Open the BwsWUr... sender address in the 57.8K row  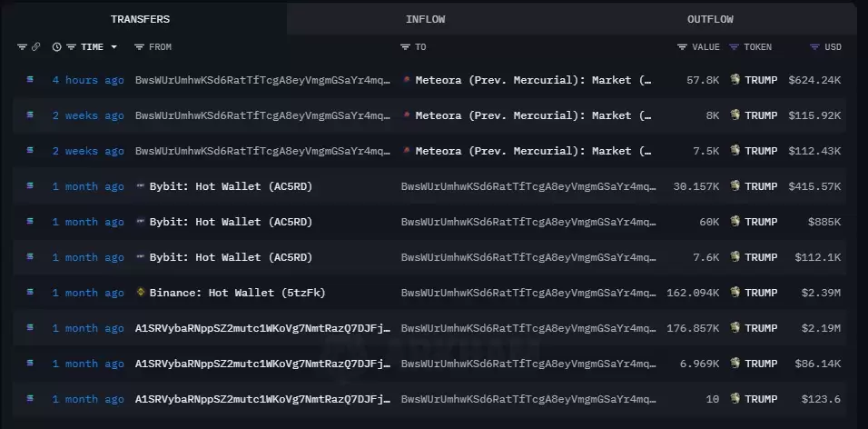(262, 80)
